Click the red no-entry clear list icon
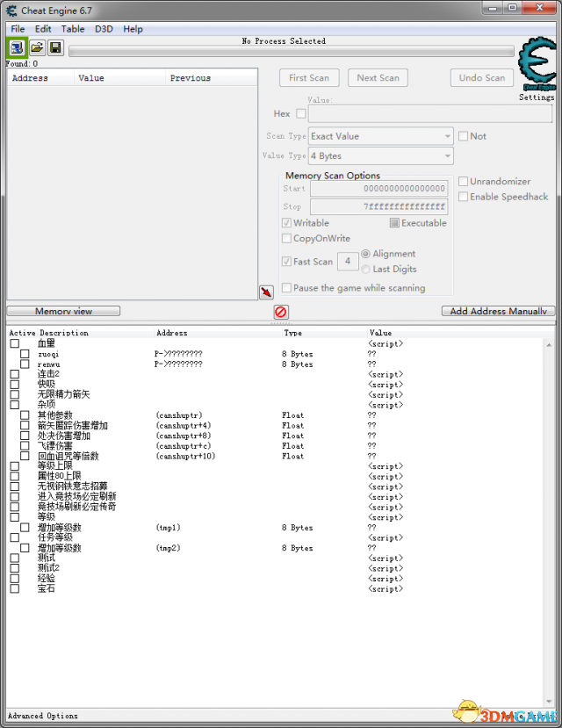 click(281, 312)
